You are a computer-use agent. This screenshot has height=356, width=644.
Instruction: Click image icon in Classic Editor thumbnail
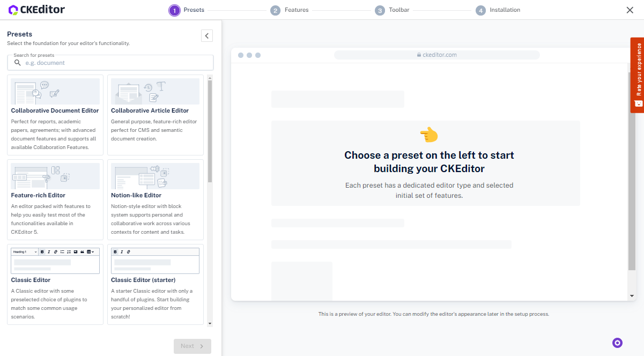[x=76, y=252]
